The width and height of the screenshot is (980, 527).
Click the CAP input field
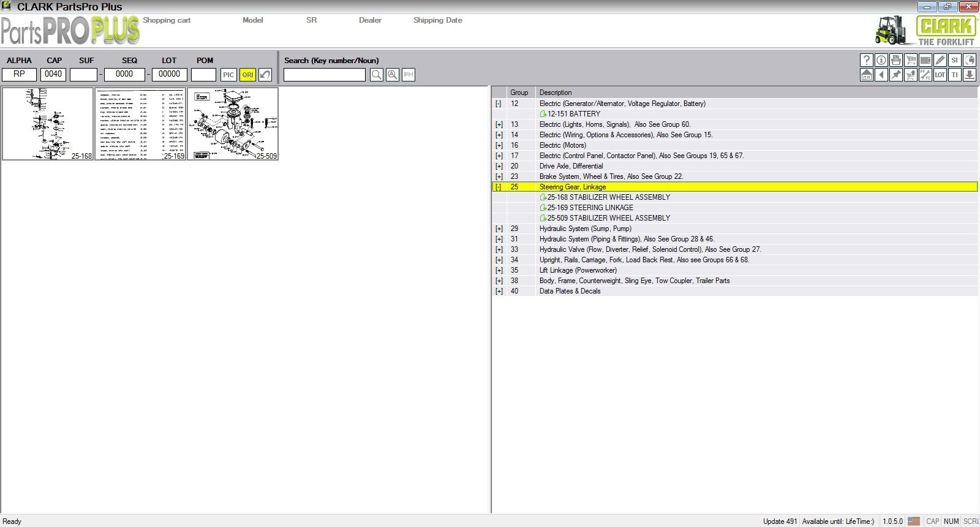[53, 74]
